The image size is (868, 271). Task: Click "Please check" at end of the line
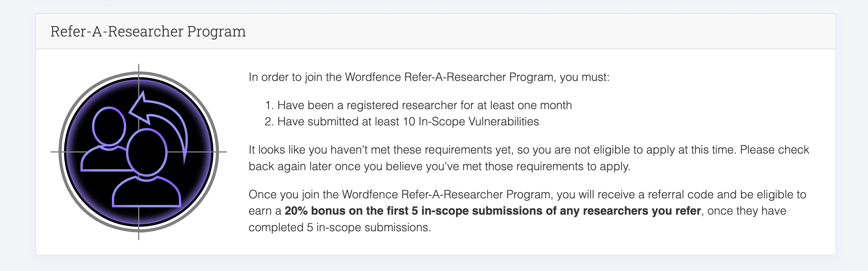click(774, 150)
